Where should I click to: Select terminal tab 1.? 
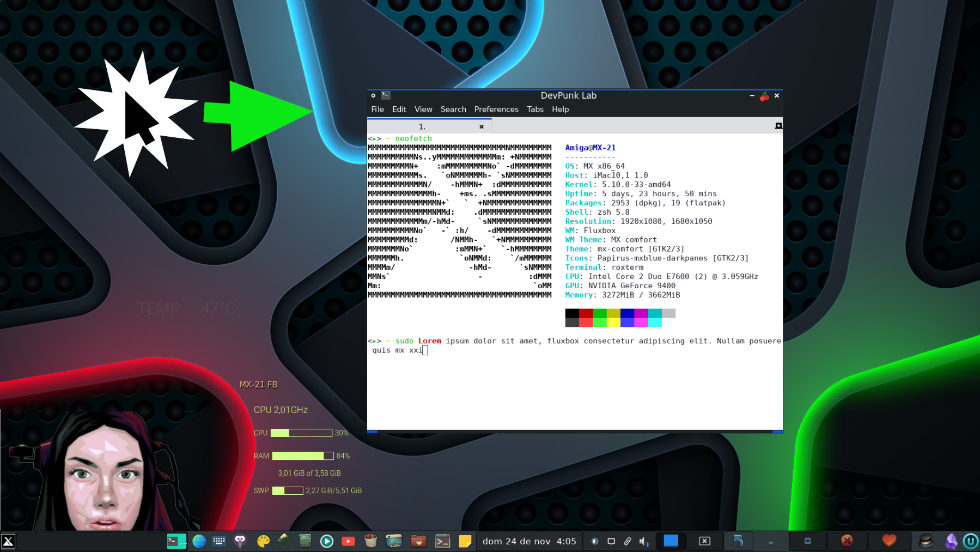(429, 126)
